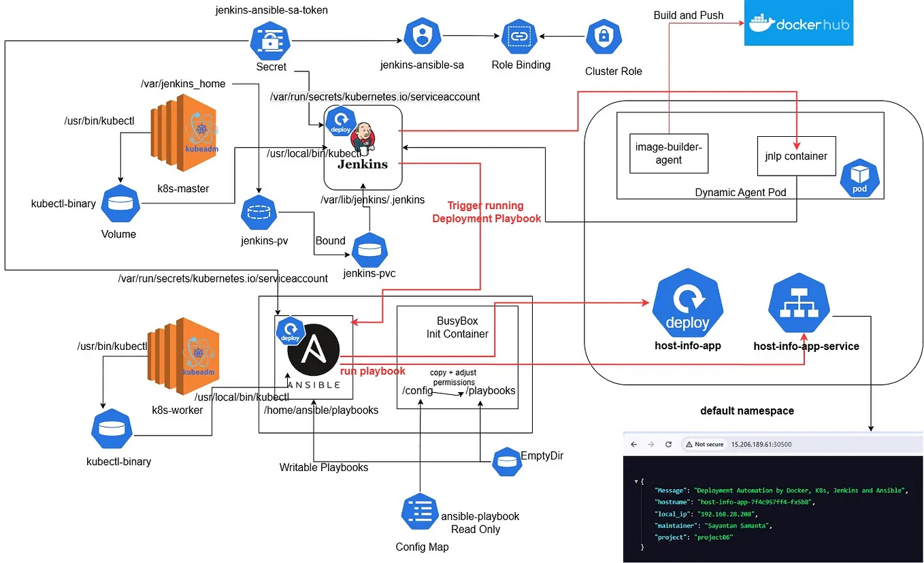Select the jenkins-ansible-sa service account icon
Image resolution: width=924 pixels, height=563 pixels.
[422, 35]
